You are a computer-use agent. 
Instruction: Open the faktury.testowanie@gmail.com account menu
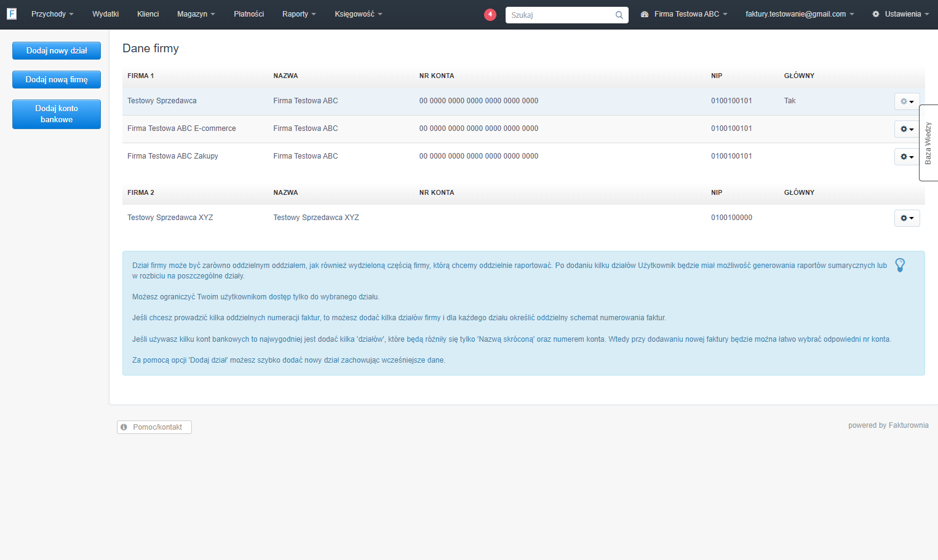coord(800,14)
